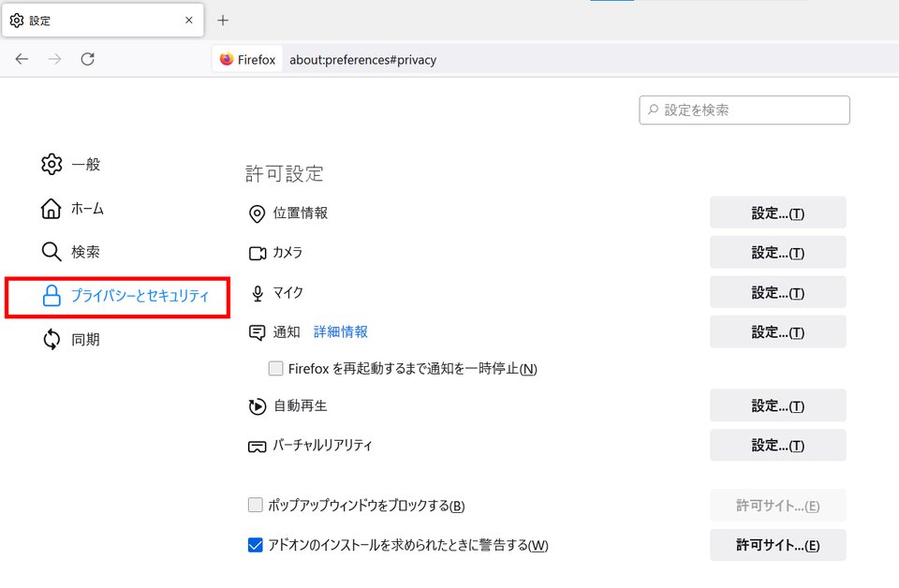Open the 詳細情報 link for notifications
The height and width of the screenshot is (588, 899).
pyautogui.click(x=341, y=331)
